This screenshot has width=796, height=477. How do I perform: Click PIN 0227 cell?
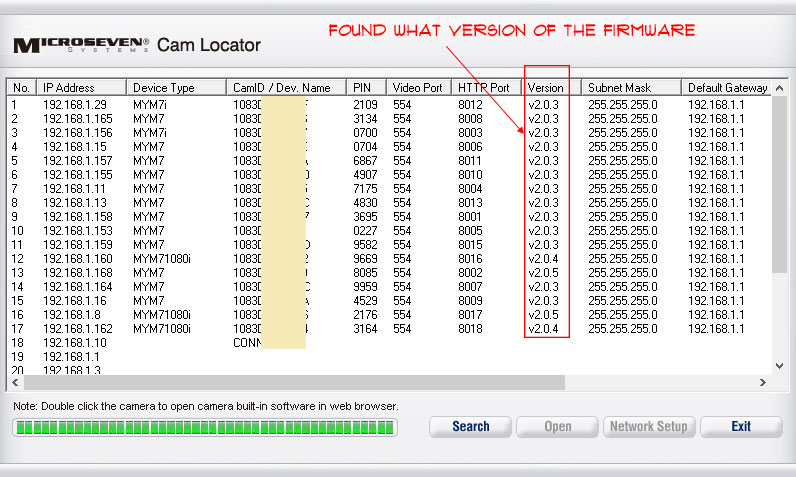366,231
